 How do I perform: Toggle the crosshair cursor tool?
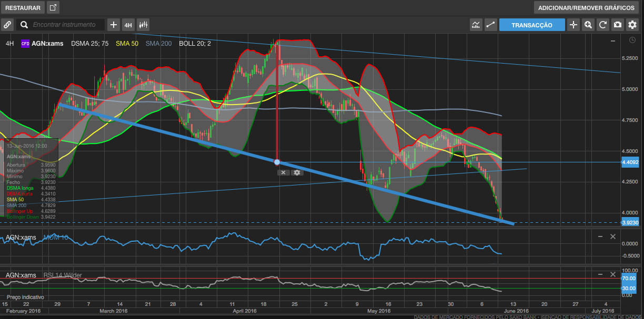[573, 25]
